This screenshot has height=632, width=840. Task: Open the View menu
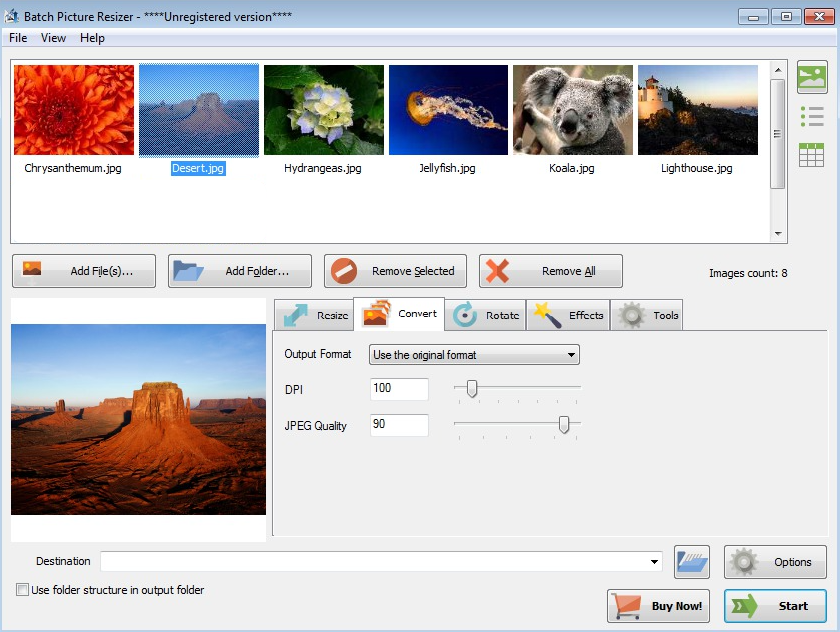tap(53, 38)
